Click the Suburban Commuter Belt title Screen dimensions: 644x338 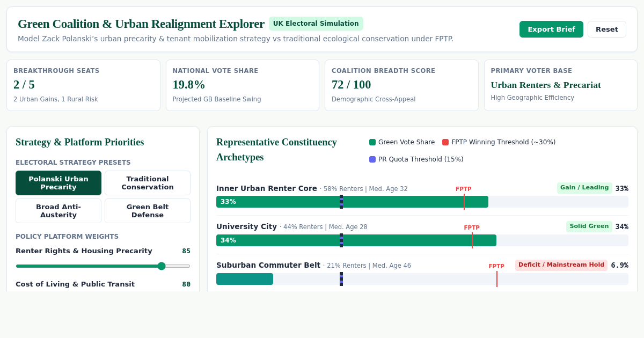(268, 266)
